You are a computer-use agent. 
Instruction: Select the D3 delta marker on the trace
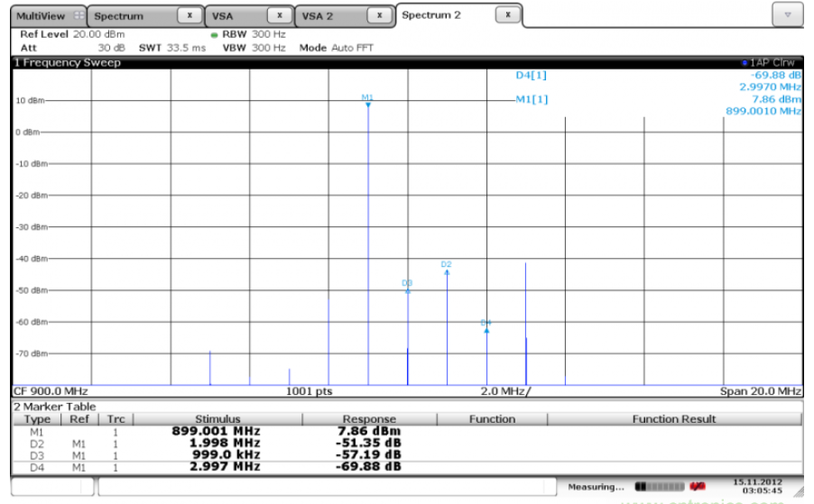[408, 287]
